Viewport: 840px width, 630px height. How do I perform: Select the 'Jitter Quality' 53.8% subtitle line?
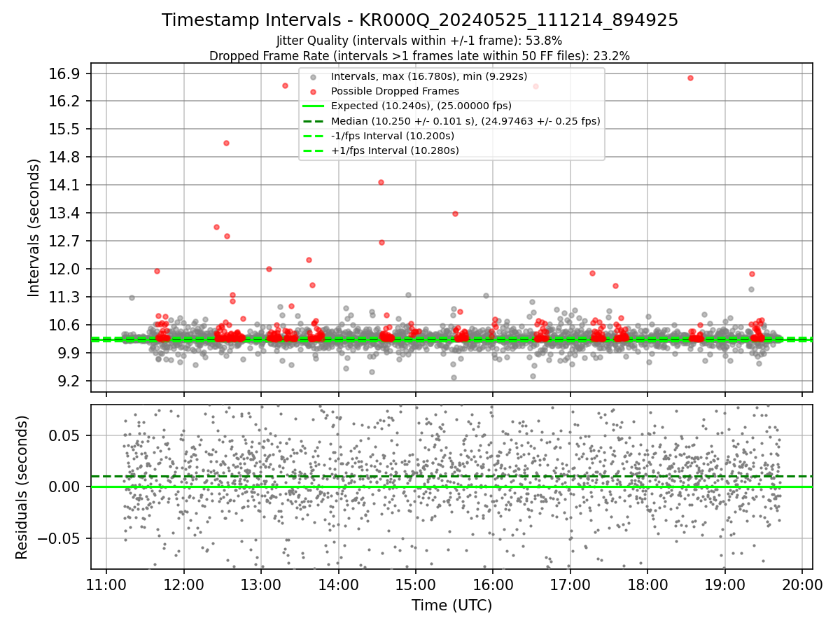click(x=420, y=41)
